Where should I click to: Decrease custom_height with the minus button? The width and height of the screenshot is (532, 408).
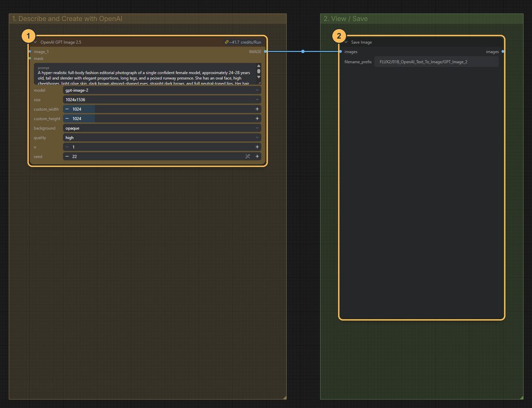67,119
